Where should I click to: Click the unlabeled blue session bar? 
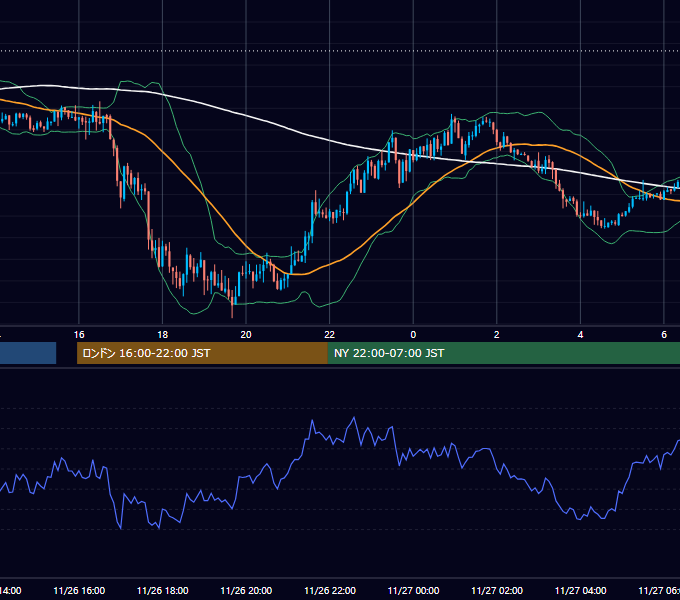coord(28,353)
